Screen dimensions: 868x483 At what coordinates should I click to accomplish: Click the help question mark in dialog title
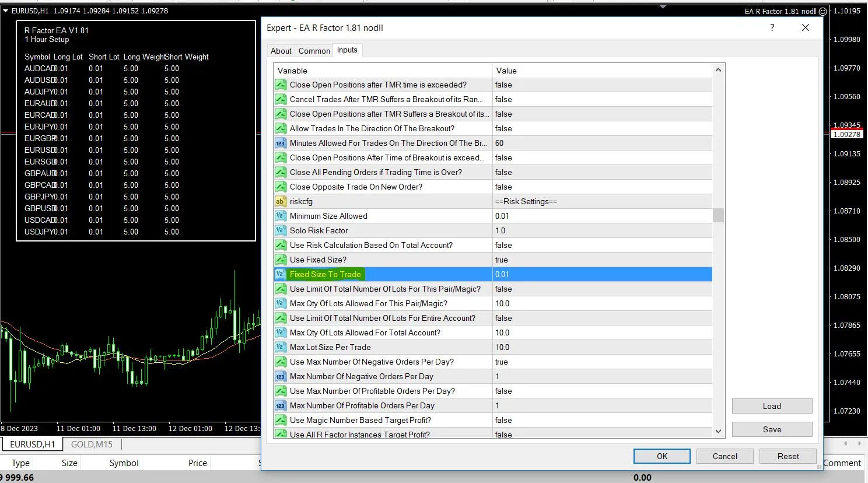[x=772, y=27]
